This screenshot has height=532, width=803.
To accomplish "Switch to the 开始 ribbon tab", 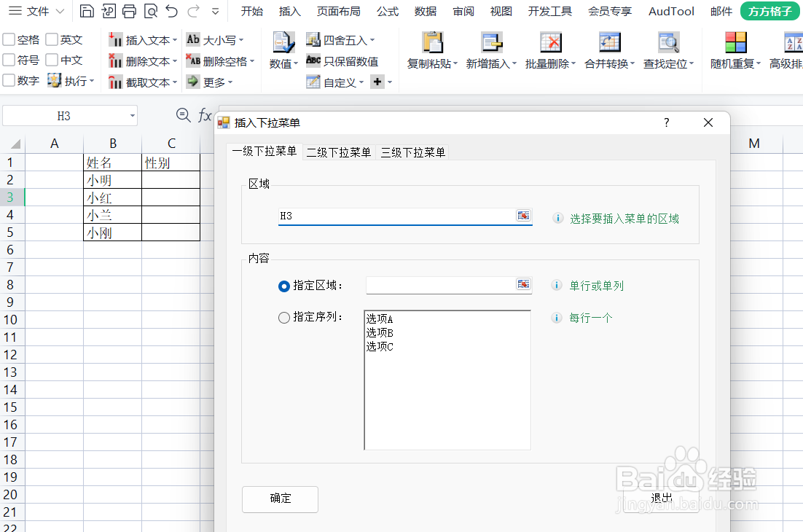I will click(252, 11).
